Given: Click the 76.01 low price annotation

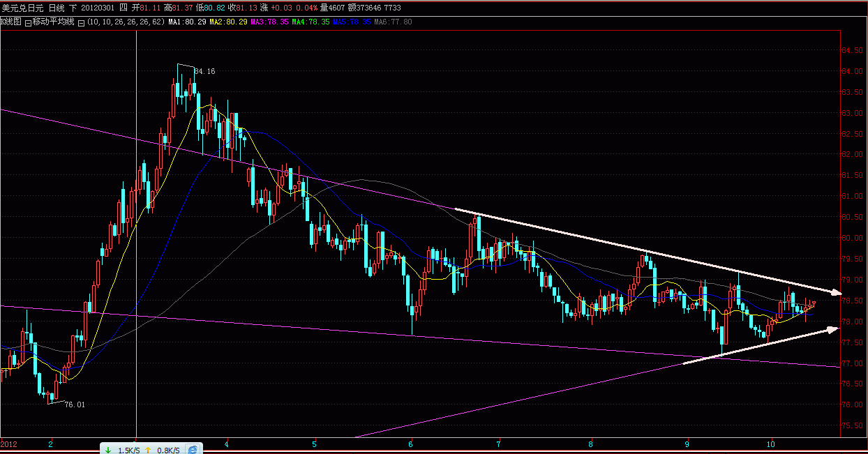Looking at the screenshot, I should (x=74, y=404).
